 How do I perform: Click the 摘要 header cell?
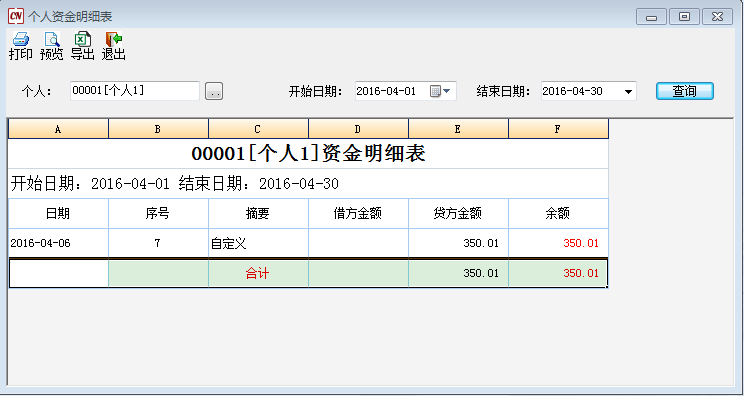coord(259,213)
